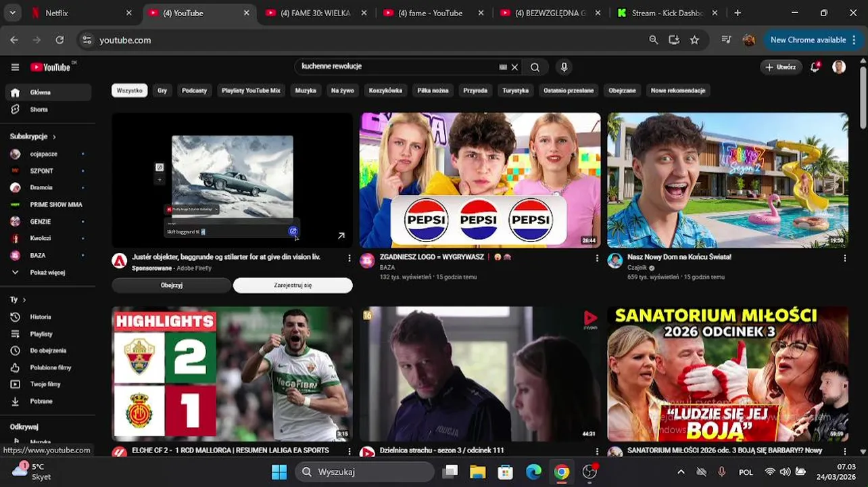Expand the Subskrypcje section

(33, 137)
